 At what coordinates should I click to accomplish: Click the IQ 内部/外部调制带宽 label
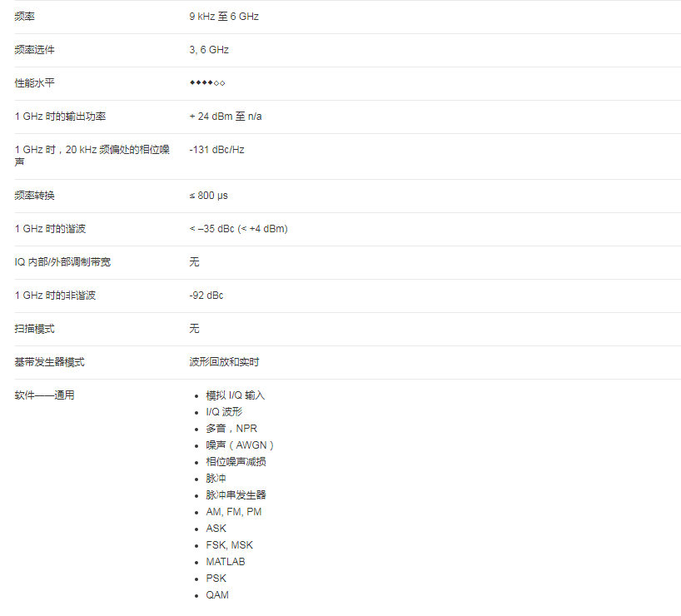coord(62,262)
